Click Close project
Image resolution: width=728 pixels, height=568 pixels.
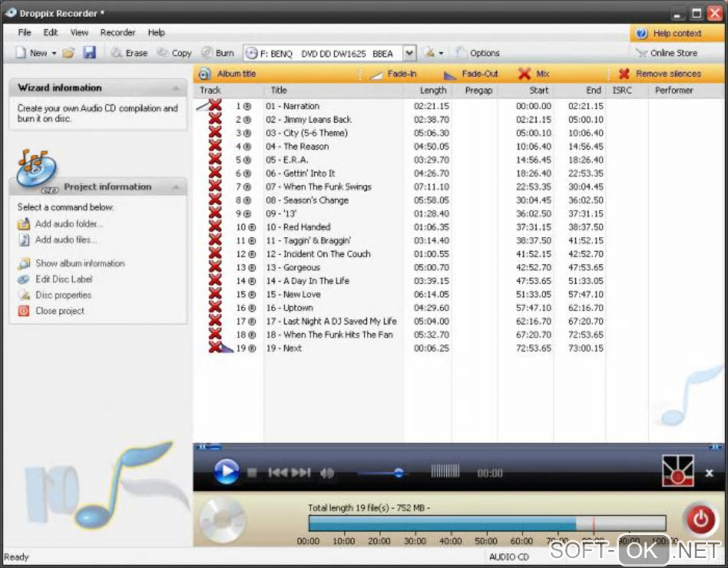point(51,311)
